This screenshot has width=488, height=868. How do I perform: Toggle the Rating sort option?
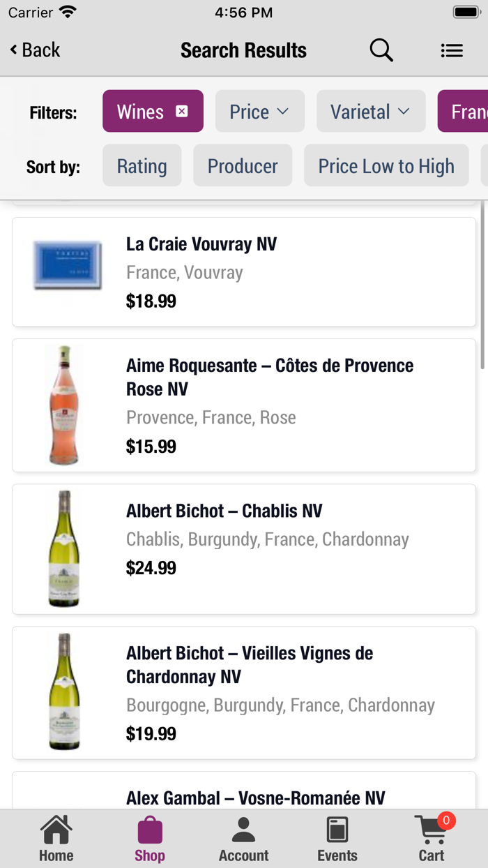tap(142, 165)
